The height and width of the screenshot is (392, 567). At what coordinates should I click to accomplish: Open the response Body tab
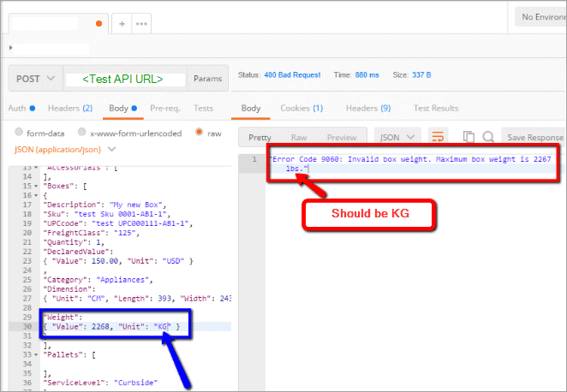[251, 108]
